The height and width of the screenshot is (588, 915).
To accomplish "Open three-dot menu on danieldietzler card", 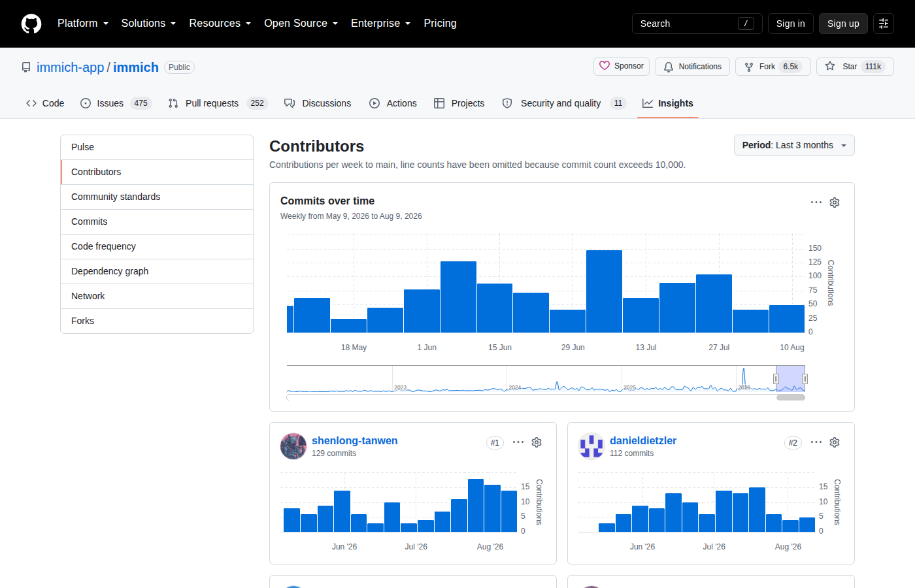I will pyautogui.click(x=816, y=442).
